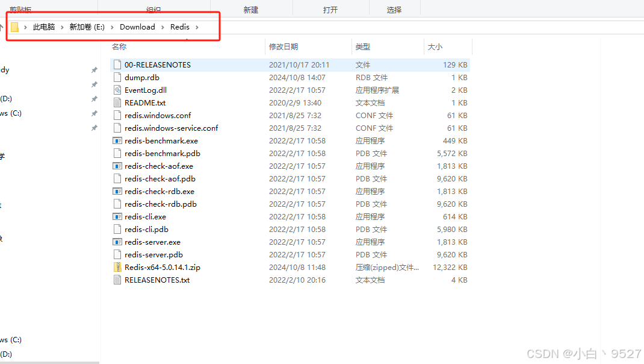The height and width of the screenshot is (364, 644).
Task: Click the redis-check-rdb.pdb file icon
Action: (117, 204)
